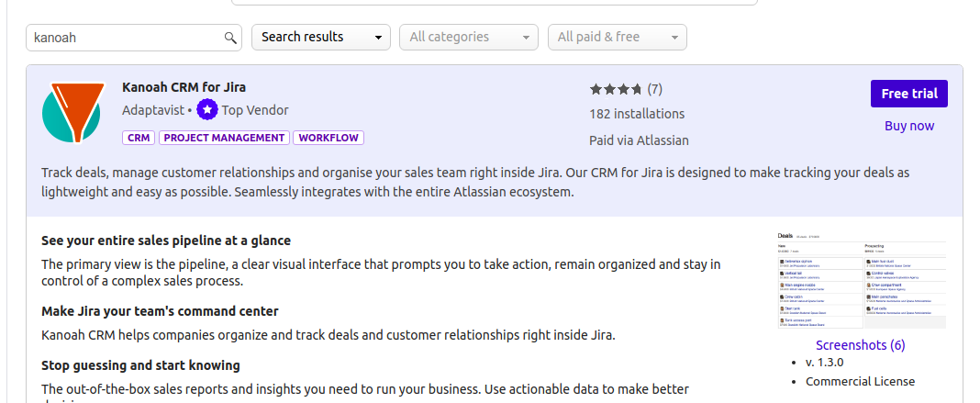Click the Adaptavist vendor name
This screenshot has height=403, width=980.
(152, 110)
